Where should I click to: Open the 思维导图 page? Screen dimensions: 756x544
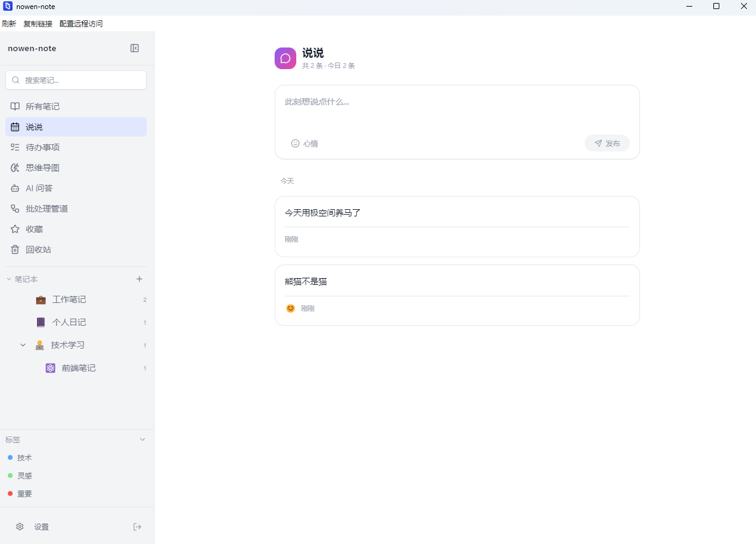(x=76, y=168)
